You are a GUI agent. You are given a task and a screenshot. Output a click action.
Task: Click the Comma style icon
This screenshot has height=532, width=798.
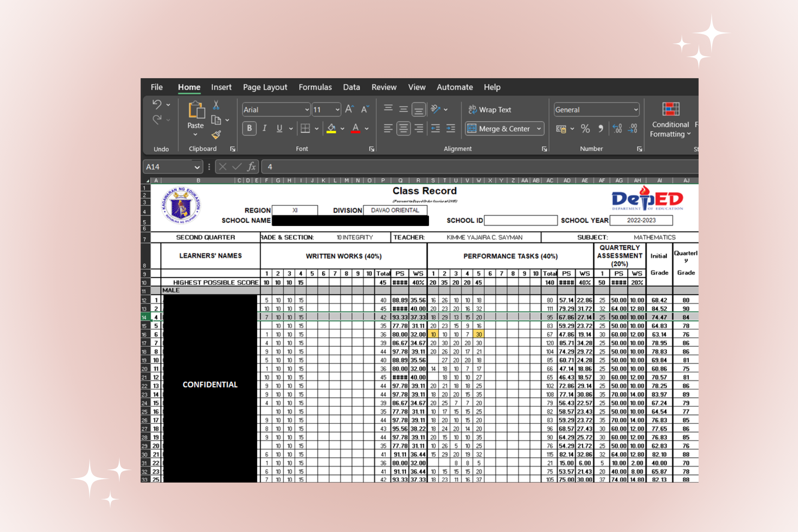(x=601, y=129)
